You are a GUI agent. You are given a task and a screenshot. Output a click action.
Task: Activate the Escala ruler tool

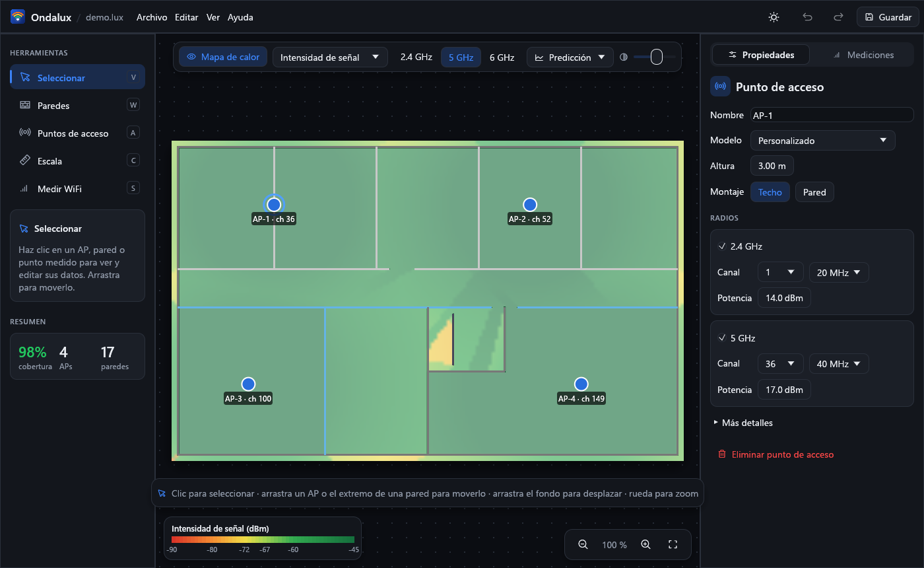77,161
